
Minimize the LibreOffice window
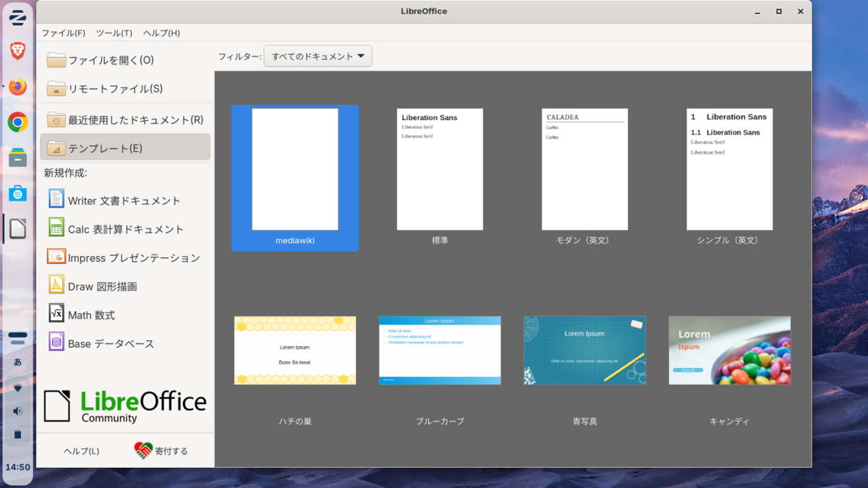[x=757, y=12]
